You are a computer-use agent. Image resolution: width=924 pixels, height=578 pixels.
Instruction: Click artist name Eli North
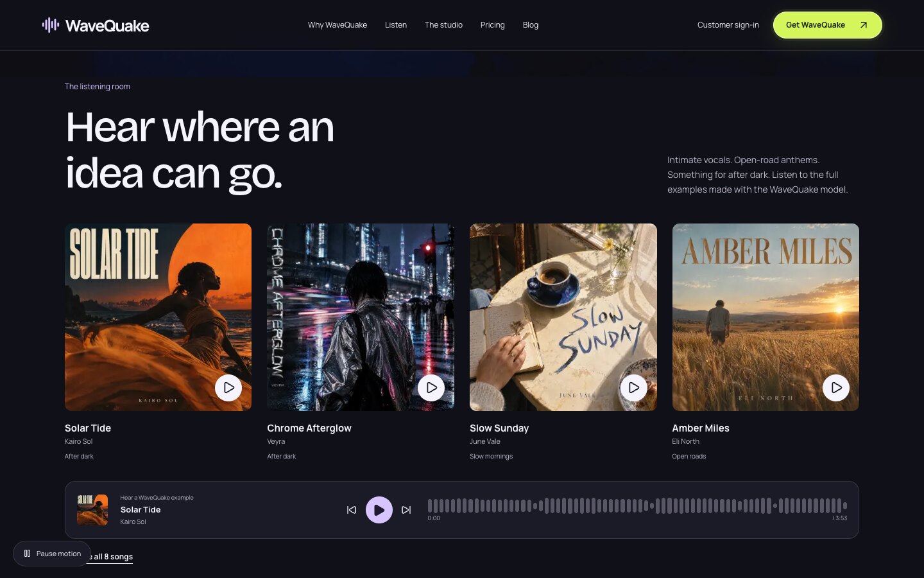[686, 441]
